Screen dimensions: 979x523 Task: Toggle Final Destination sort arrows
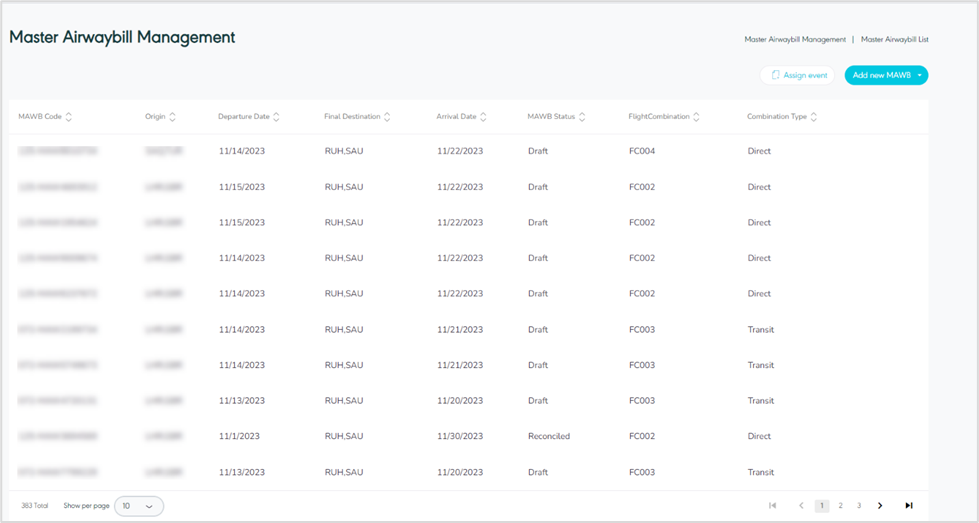(x=387, y=117)
